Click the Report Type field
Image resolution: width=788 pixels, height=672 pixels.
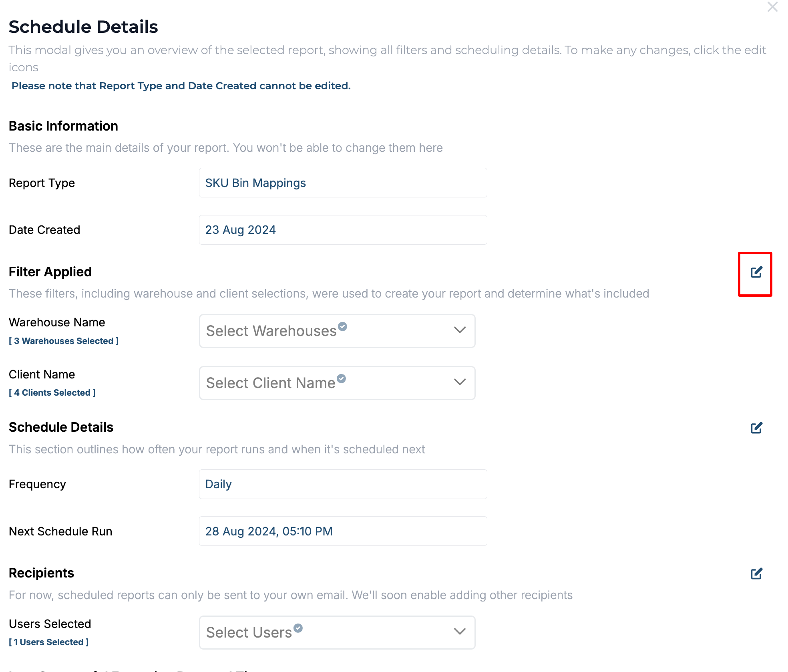tap(343, 183)
